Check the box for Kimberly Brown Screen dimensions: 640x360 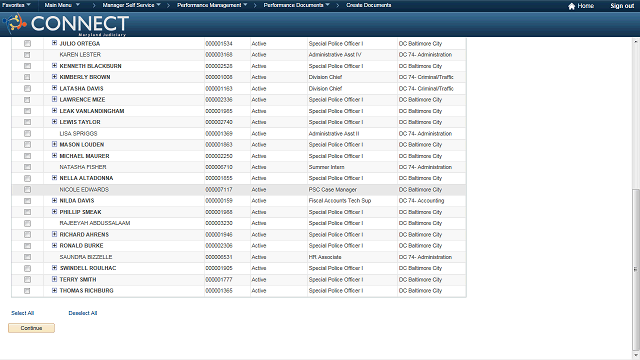pos(27,77)
